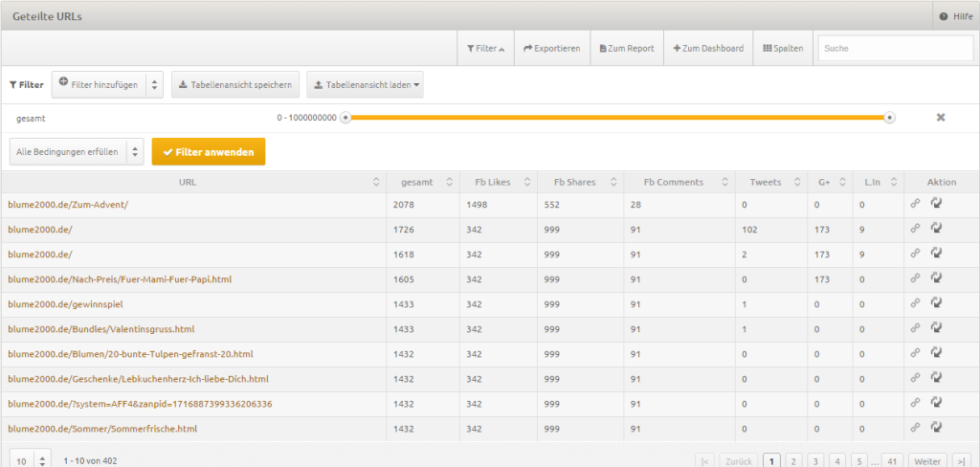Go to page 2

[x=793, y=461]
